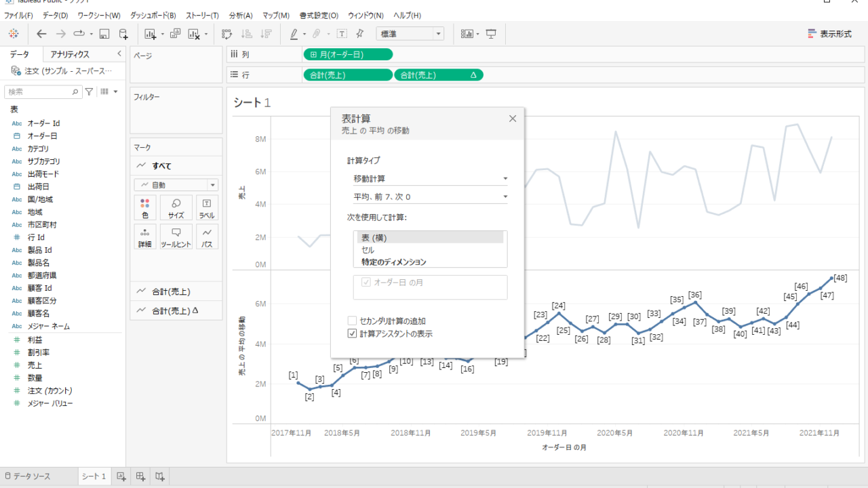868x488 pixels.
Task: Click the save disk icon in toolbar
Action: click(104, 33)
